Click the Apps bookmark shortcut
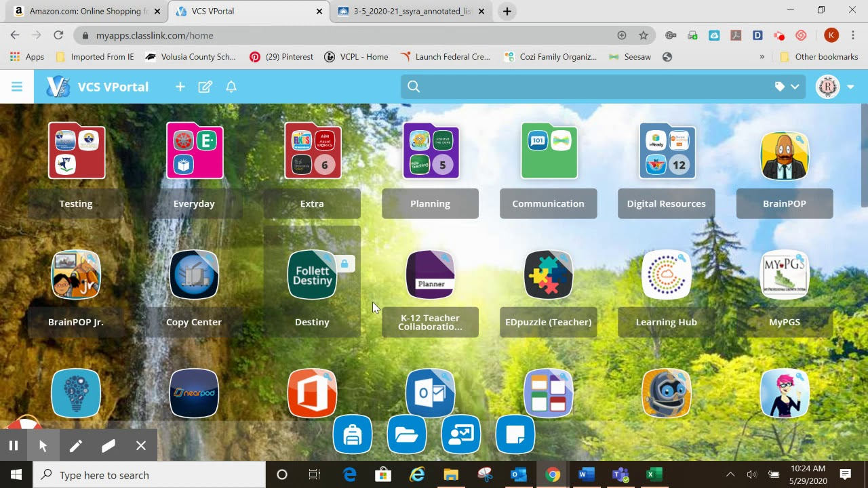The image size is (868, 488). pyautogui.click(x=27, y=57)
